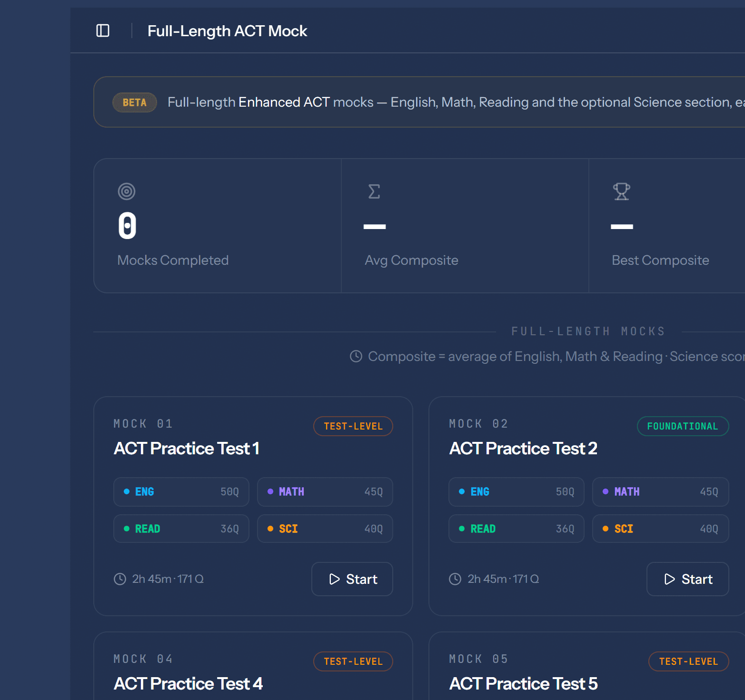Click the Avg Composite sigma icon

[374, 191]
